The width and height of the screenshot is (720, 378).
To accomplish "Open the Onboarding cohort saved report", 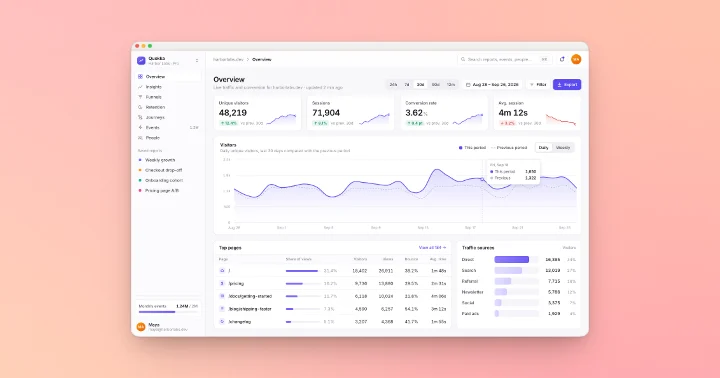I will pos(169,180).
